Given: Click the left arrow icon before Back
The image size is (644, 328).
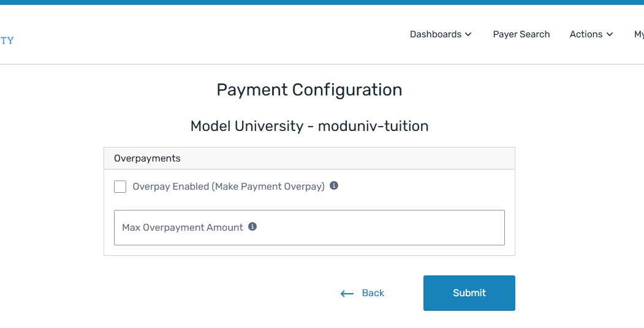Looking at the screenshot, I should pyautogui.click(x=347, y=294).
